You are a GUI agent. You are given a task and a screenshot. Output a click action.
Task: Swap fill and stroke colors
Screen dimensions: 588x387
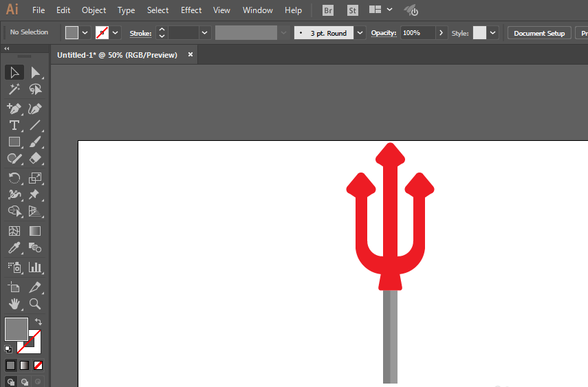(x=39, y=322)
